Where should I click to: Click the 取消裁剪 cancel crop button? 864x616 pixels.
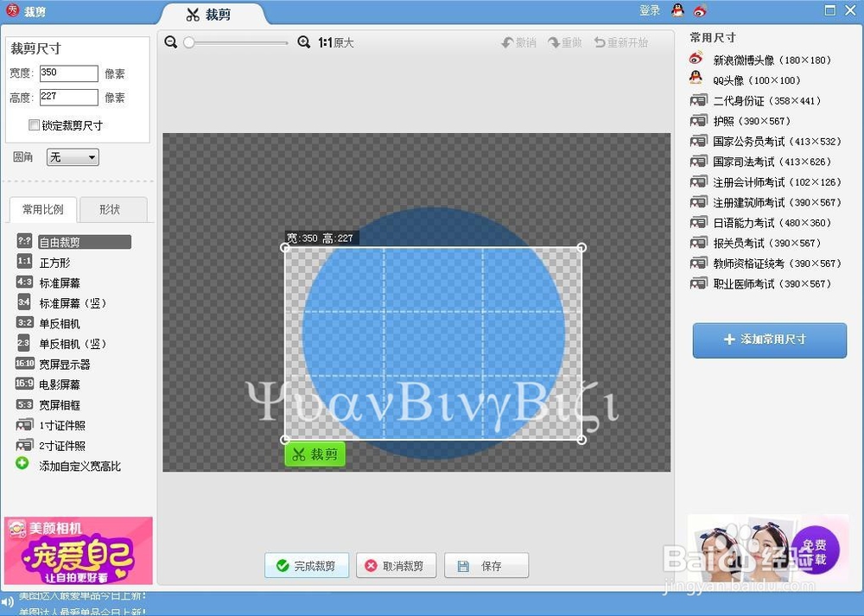tap(396, 566)
